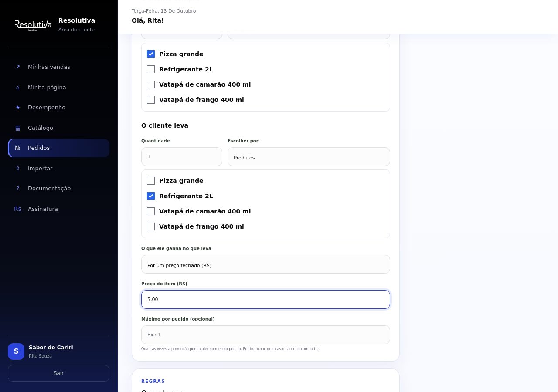
Task: Click the Catálogo list icon
Action: click(x=18, y=128)
